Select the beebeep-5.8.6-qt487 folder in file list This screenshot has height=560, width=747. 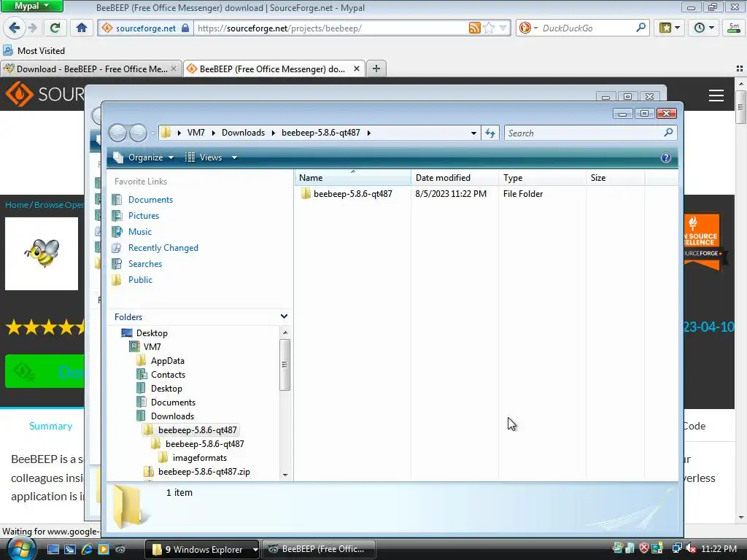pos(352,194)
